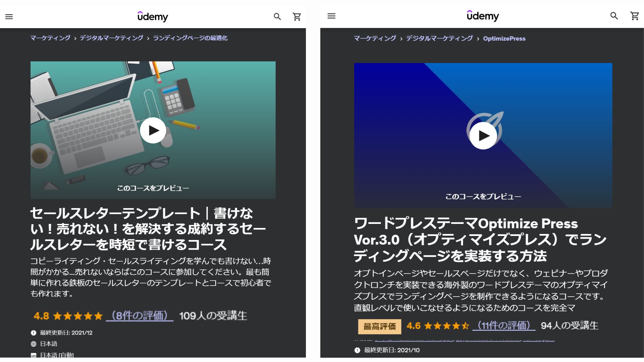The width and height of the screenshot is (644, 362).
Task: Click デジタルマーケティング breadcrumb on right page
Action: (439, 39)
